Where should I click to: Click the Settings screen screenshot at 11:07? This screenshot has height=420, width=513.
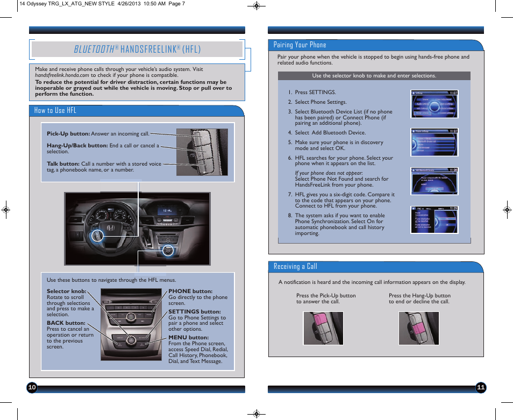pos(434,104)
